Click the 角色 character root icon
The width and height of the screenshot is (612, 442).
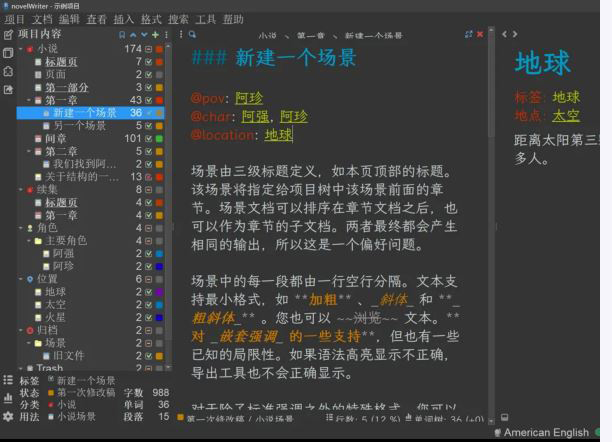pos(30,228)
